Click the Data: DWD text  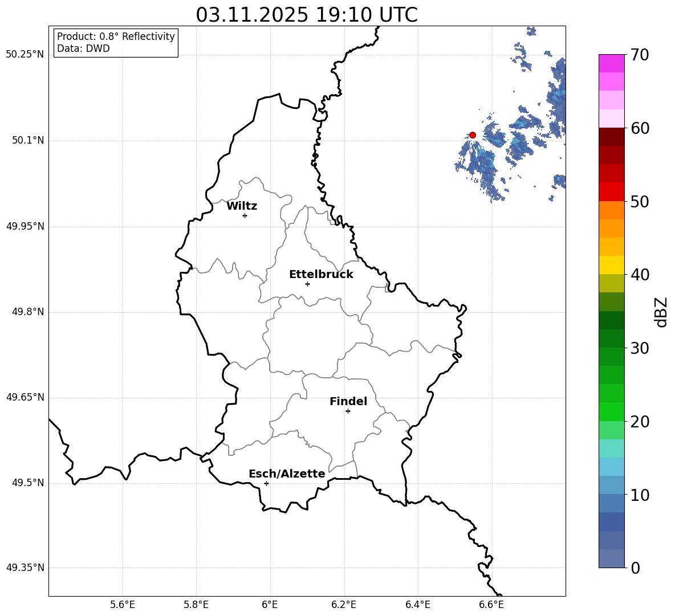click(x=83, y=48)
